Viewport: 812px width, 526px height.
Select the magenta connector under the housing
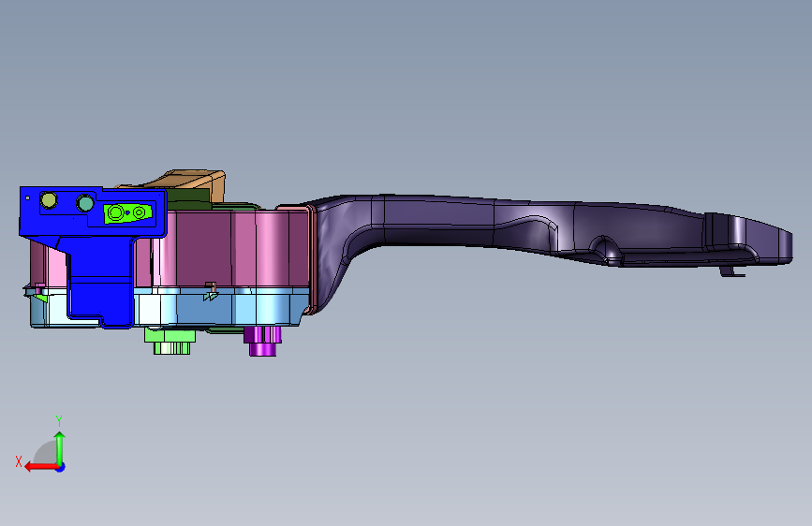coord(263,341)
